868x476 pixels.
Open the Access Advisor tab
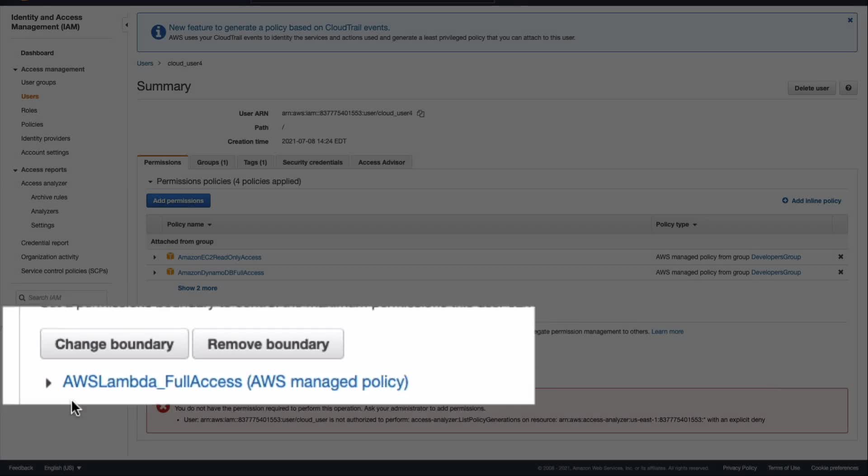click(382, 162)
